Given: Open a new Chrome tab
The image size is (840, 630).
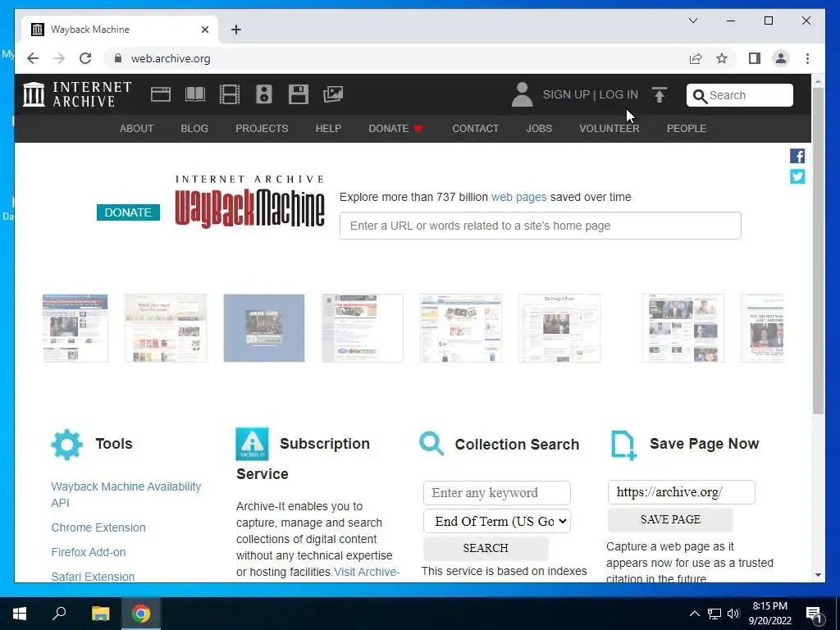Looking at the screenshot, I should [236, 30].
